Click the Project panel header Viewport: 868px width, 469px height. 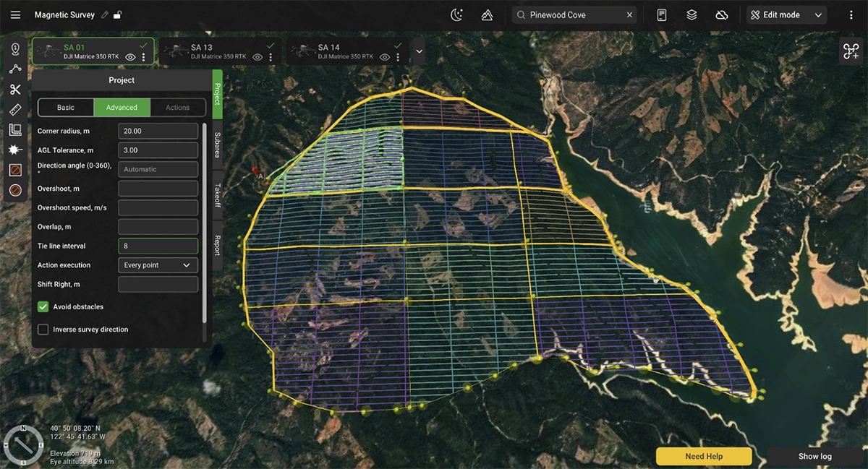pyautogui.click(x=122, y=80)
